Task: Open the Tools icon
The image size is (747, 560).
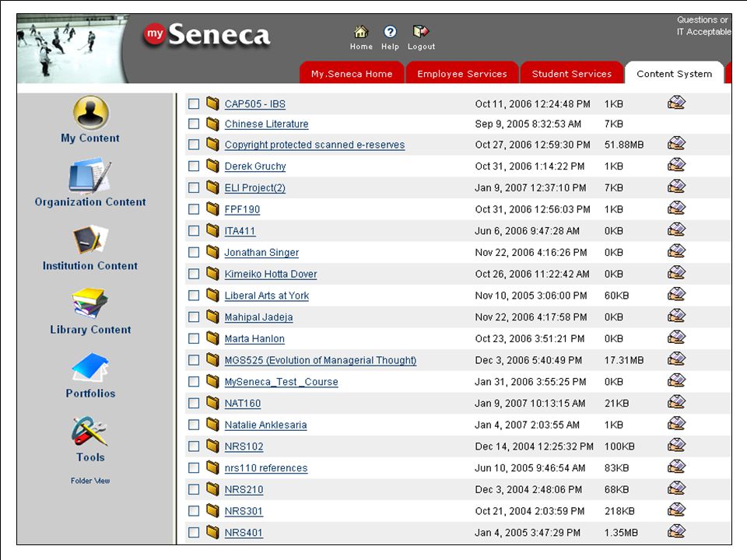Action: click(90, 431)
